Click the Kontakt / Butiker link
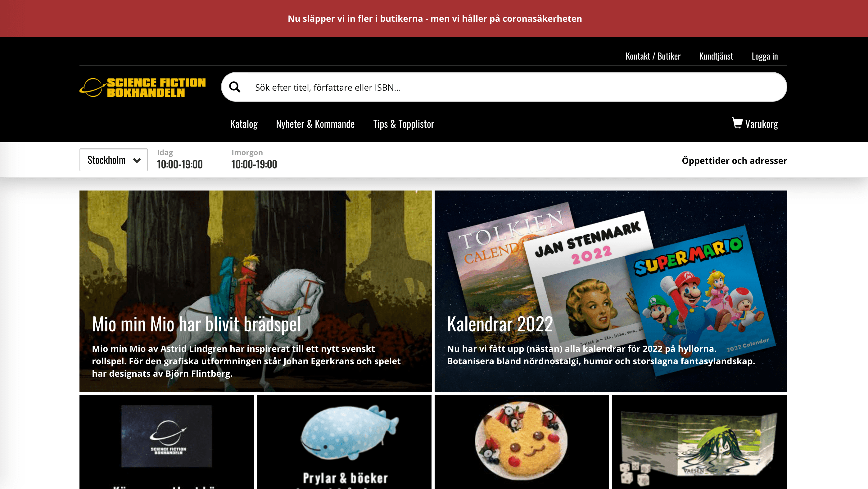This screenshot has width=868, height=489. [x=653, y=56]
